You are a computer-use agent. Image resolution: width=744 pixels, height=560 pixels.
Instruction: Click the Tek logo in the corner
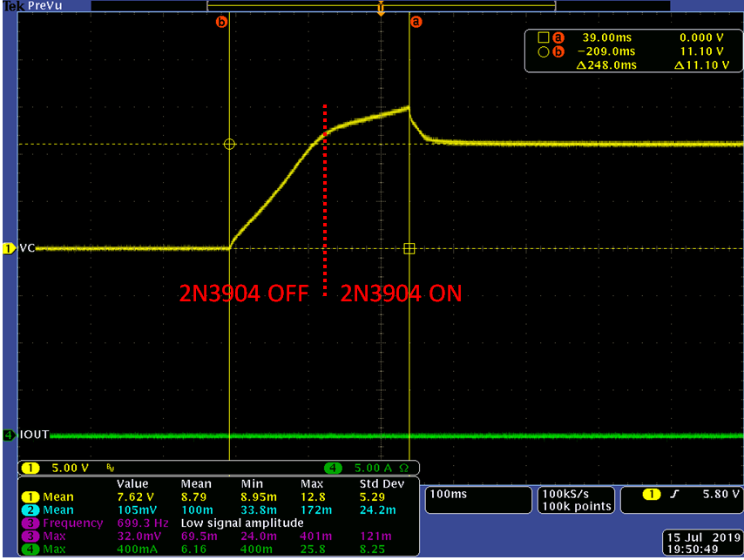click(x=11, y=5)
